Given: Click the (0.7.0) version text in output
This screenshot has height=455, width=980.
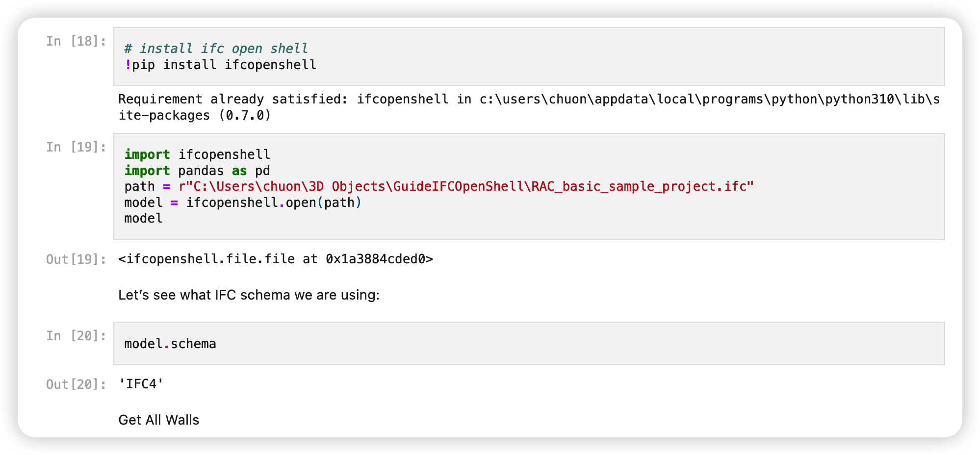Looking at the screenshot, I should tap(245, 115).
